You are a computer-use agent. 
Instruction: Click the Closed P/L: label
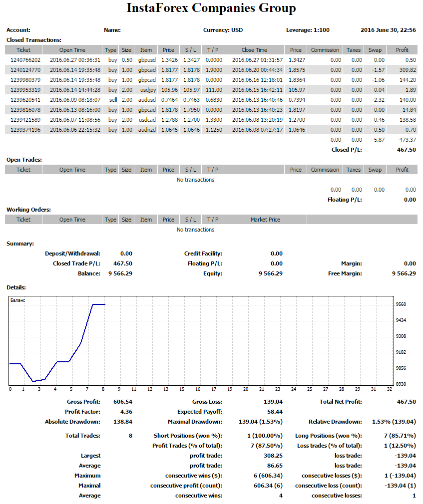(x=347, y=150)
